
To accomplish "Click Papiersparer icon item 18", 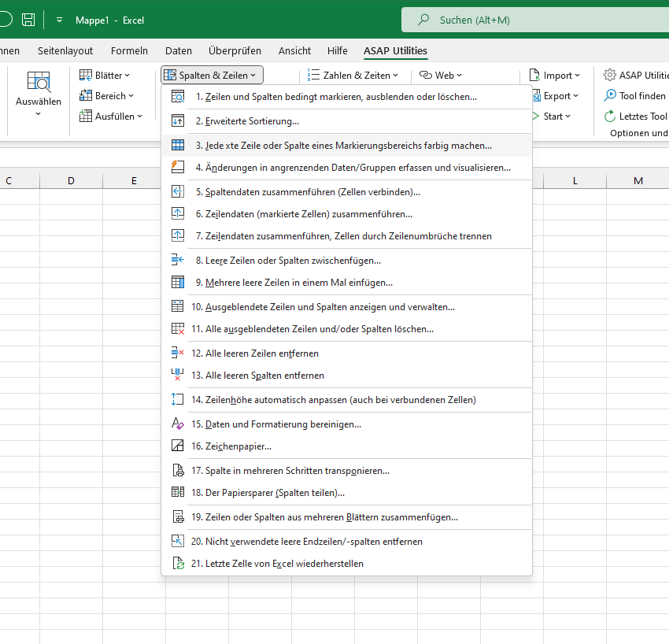I will (x=178, y=493).
